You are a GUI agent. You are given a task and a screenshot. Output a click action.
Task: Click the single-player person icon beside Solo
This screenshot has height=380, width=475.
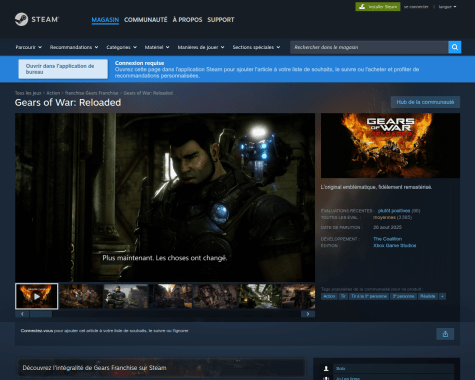[326, 368]
